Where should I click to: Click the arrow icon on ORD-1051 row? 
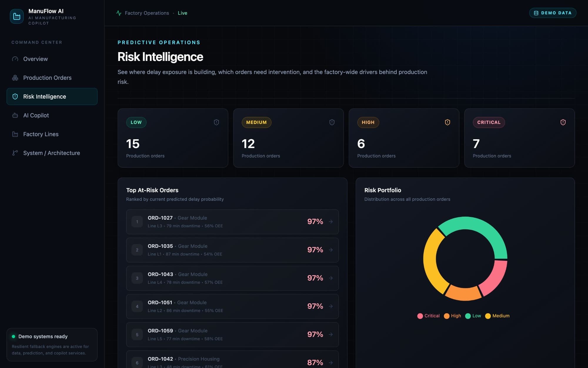click(x=331, y=306)
